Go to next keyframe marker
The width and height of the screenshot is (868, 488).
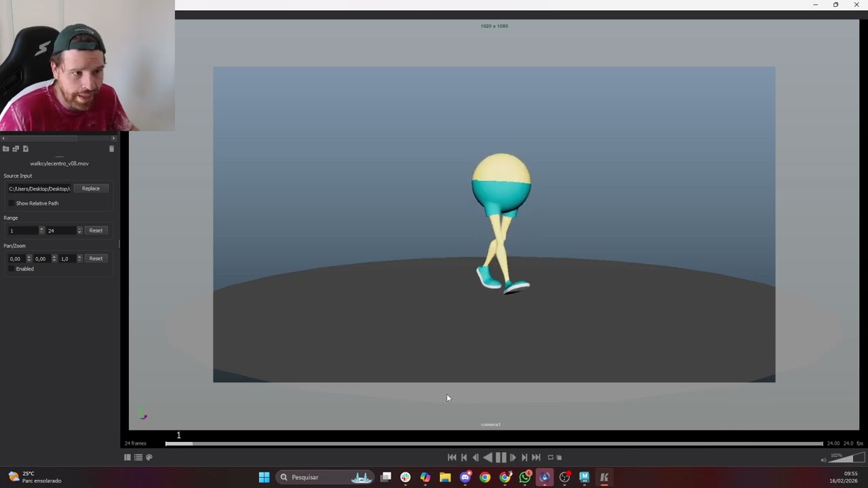(x=524, y=457)
